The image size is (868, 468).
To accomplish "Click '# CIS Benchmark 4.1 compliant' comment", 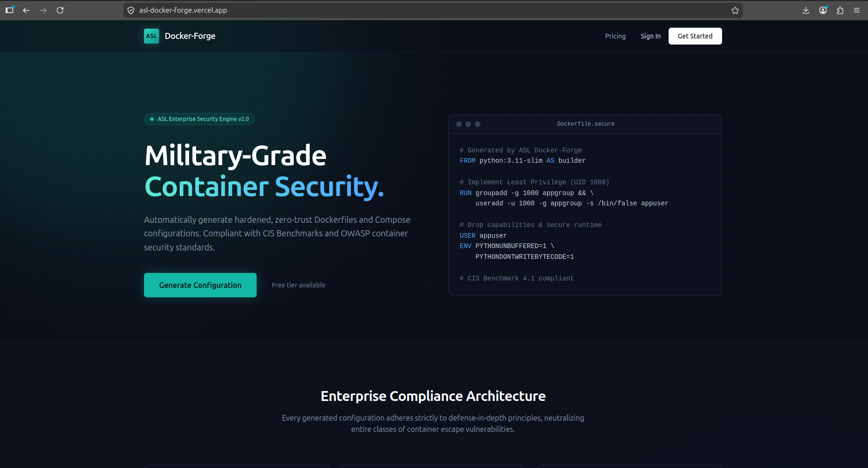I will tap(517, 278).
